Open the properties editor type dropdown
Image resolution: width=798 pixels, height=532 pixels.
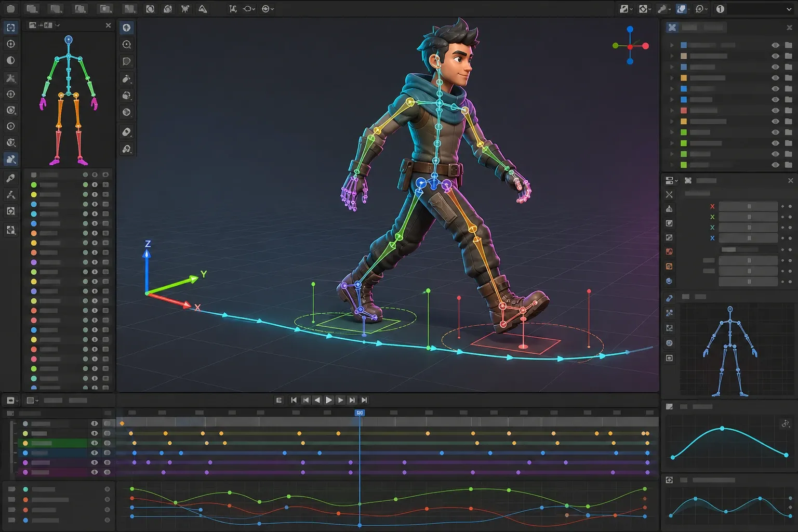click(671, 181)
